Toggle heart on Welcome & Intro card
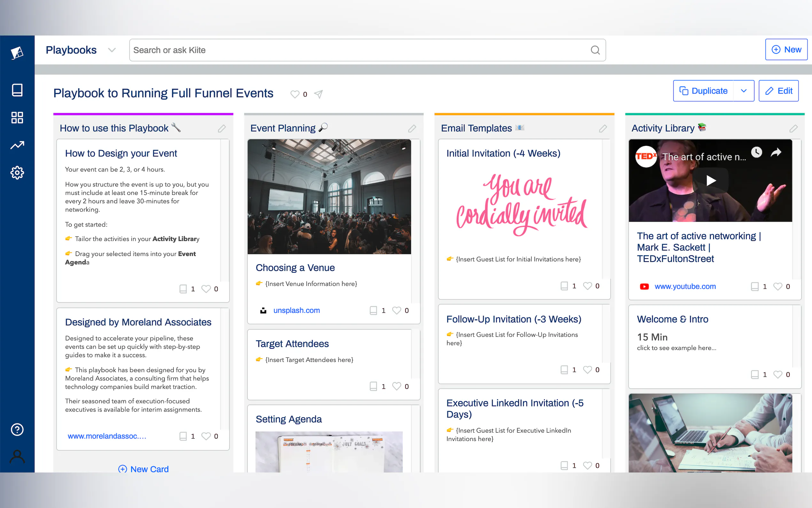 coord(777,374)
